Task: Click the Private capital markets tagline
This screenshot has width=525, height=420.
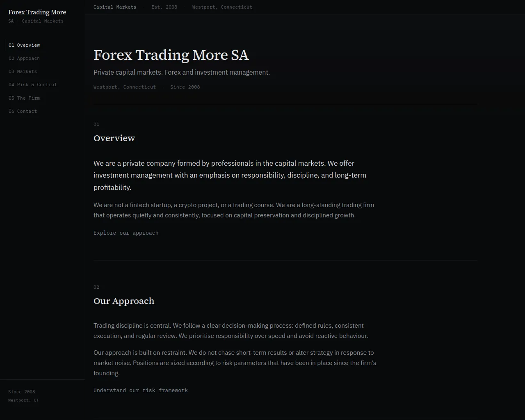Action: [x=182, y=73]
